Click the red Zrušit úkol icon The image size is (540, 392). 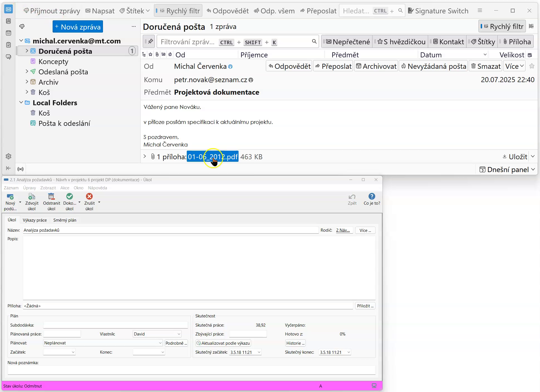click(89, 197)
